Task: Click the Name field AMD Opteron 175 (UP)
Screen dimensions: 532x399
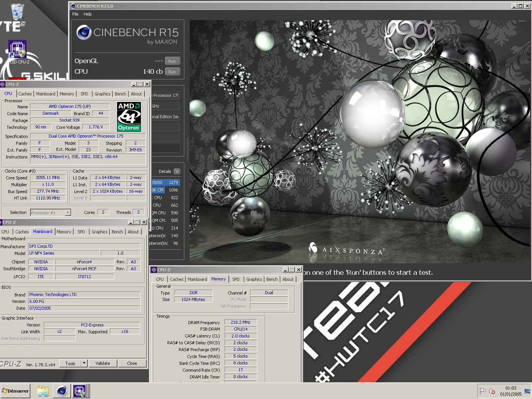Action: [70, 106]
